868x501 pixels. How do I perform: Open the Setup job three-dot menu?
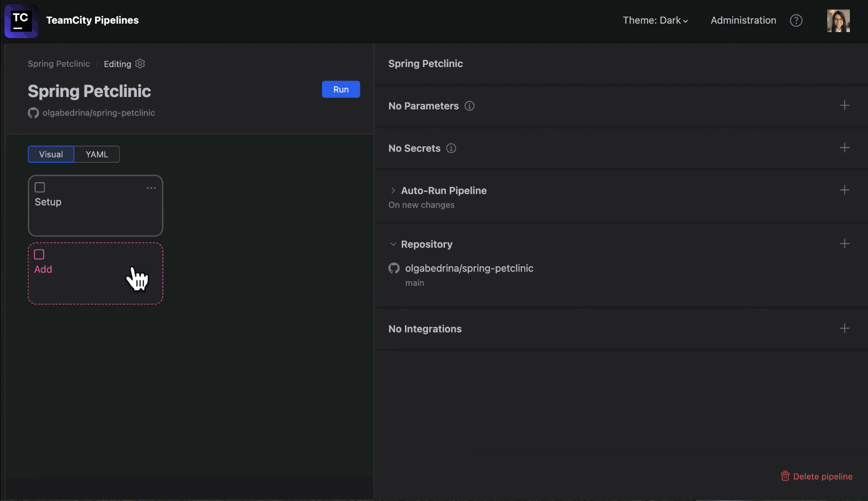point(151,188)
